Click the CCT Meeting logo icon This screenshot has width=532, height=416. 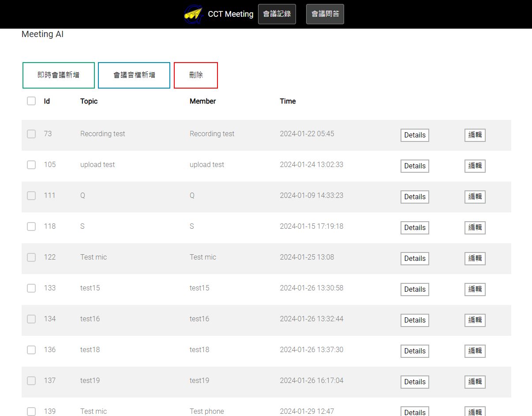tap(193, 14)
